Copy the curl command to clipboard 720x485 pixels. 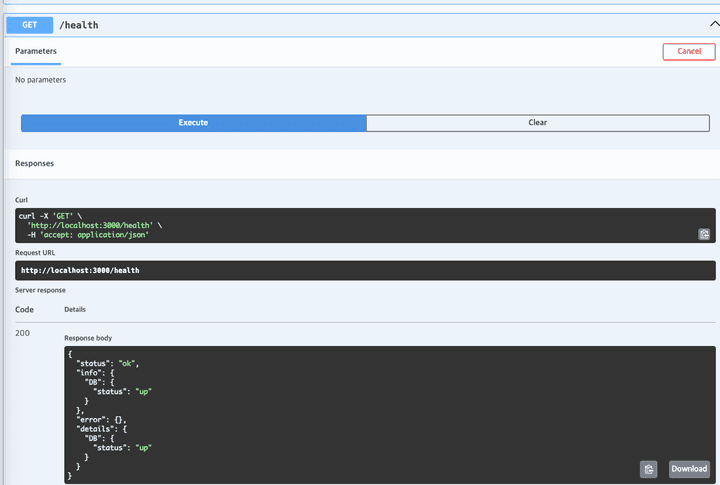point(704,234)
